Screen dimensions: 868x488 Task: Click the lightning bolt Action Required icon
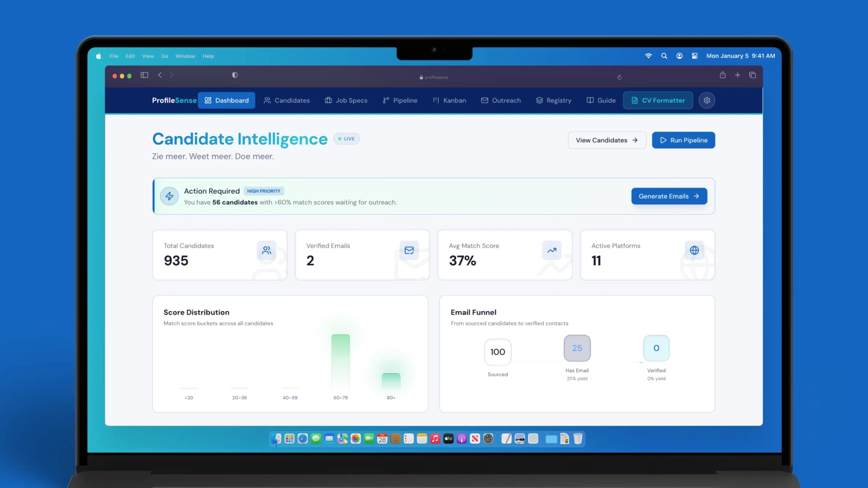pos(169,196)
